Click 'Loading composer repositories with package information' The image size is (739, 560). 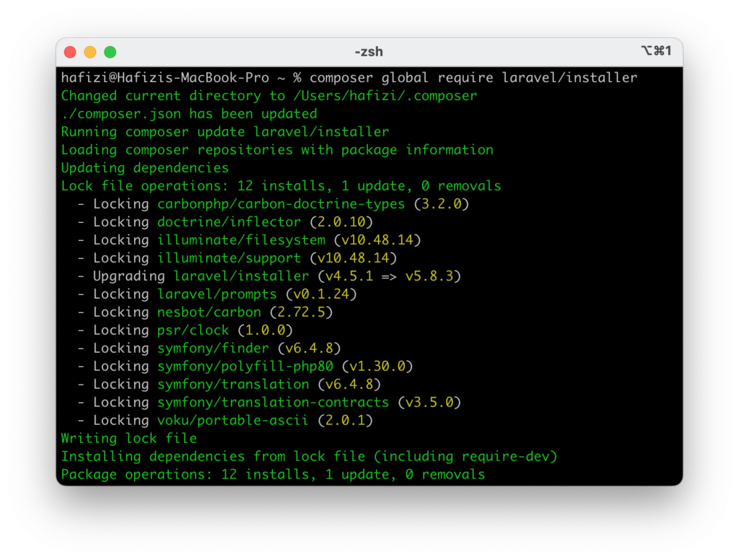277,150
